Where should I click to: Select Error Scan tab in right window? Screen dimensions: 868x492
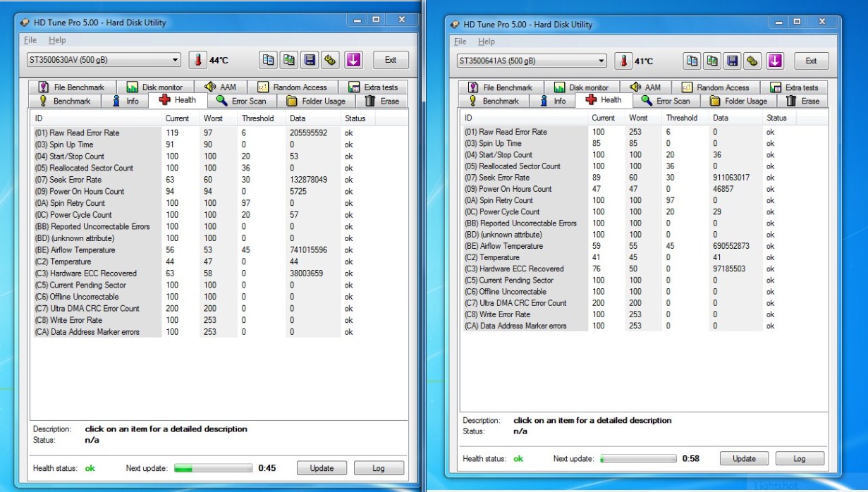666,101
